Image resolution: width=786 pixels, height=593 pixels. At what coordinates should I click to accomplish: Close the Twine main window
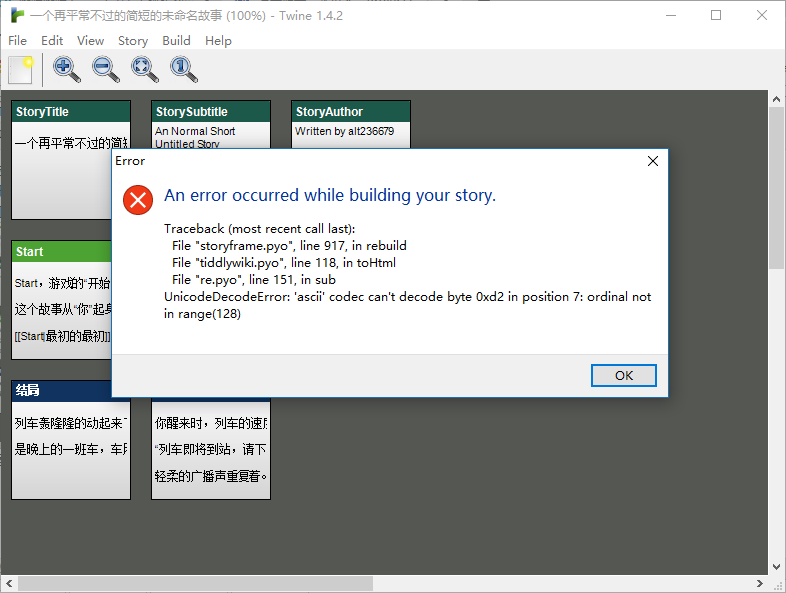click(761, 16)
